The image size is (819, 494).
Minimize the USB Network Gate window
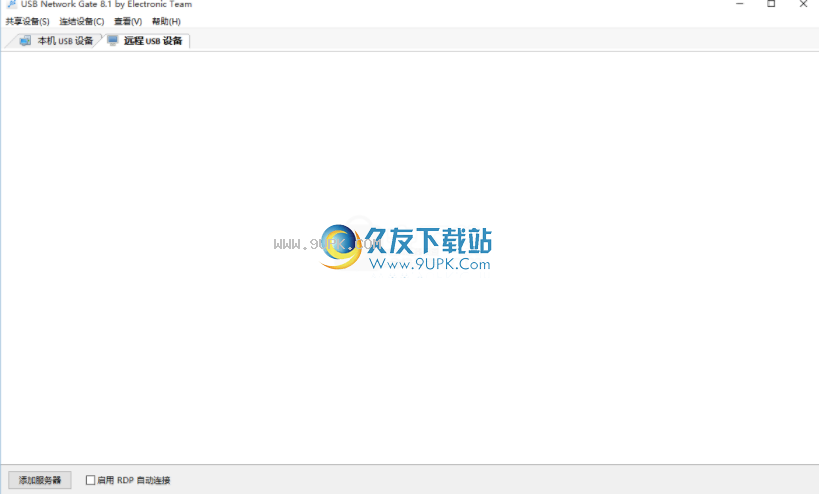click(x=740, y=4)
